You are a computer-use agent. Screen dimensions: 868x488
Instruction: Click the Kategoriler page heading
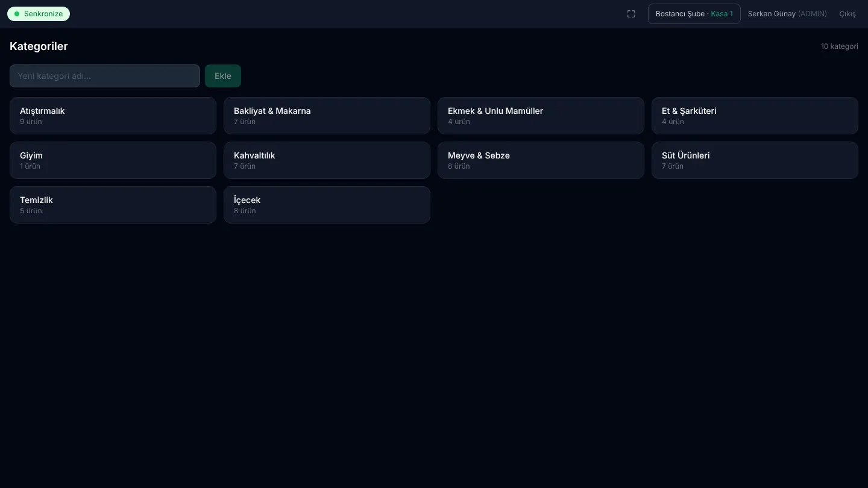tap(39, 46)
